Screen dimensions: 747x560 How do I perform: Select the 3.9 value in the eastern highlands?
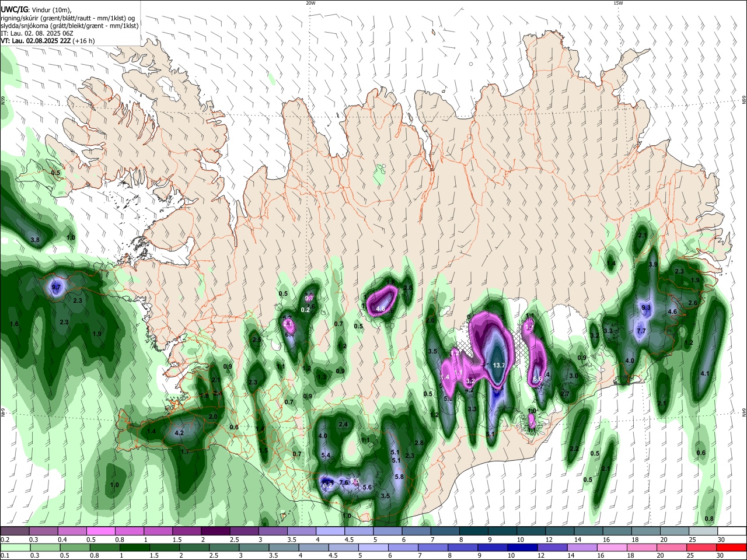click(x=653, y=264)
